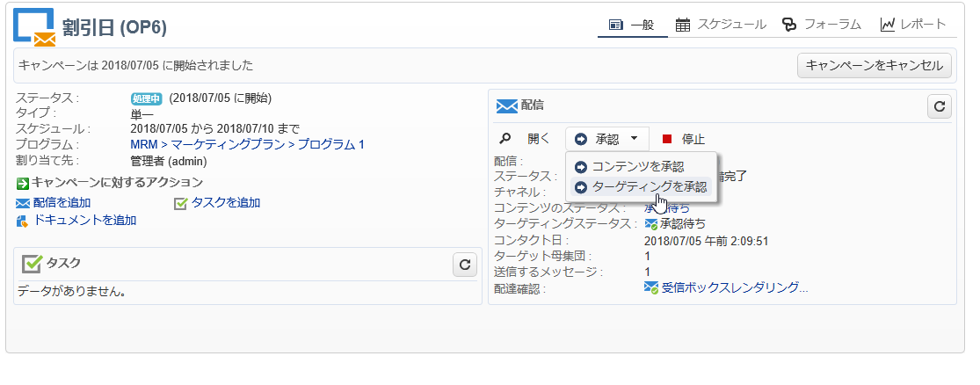Click the envelope icon beside 受信ボックスレンダリング

(x=651, y=288)
